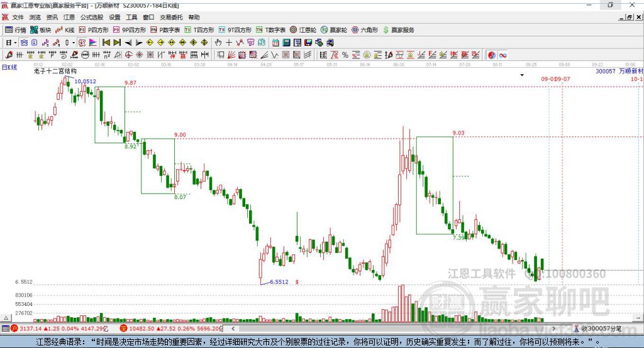Select the crosshair cursor tool

[229, 43]
